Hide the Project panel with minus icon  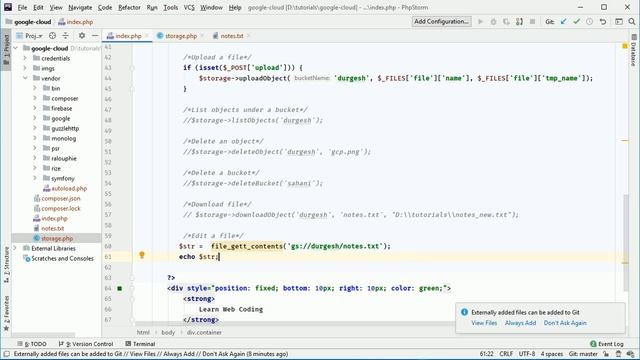click(x=95, y=36)
